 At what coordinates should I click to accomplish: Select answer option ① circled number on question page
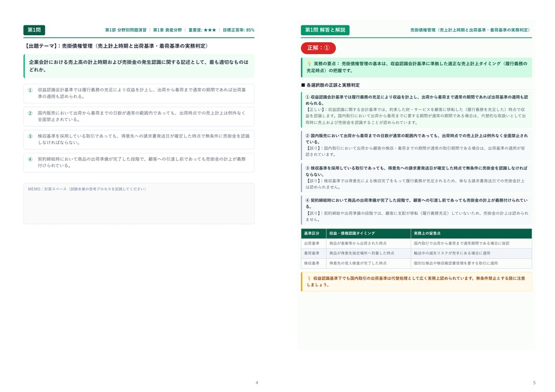pyautogui.click(x=30, y=90)
